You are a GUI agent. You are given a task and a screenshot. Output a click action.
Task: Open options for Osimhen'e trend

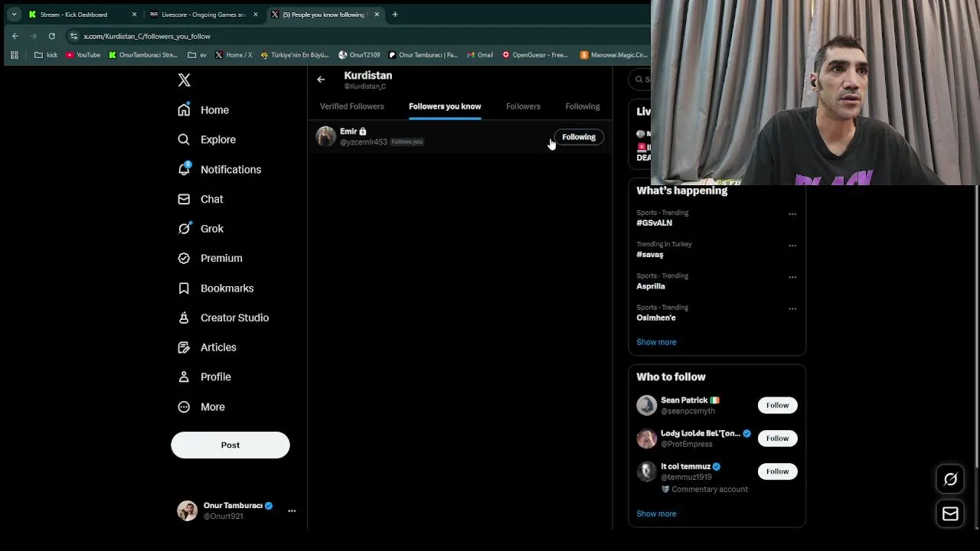(792, 309)
